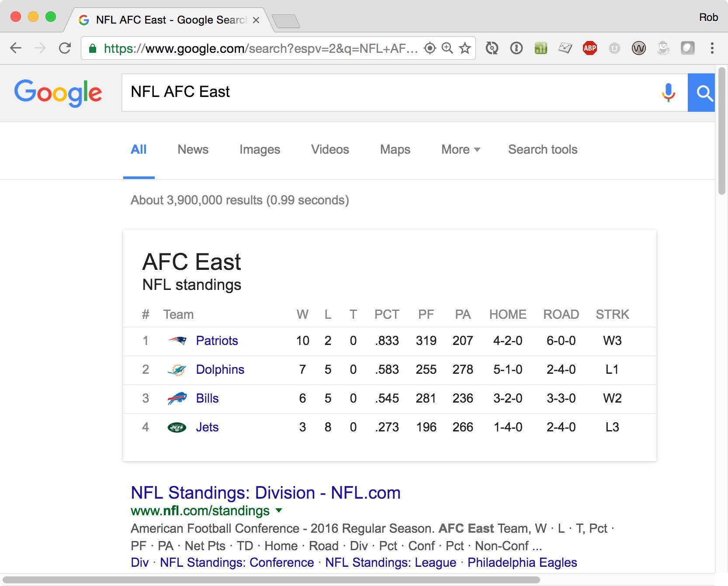Viewport: 728px width, 586px height.
Task: Open the AdBlock Plus extension
Action: 590,48
